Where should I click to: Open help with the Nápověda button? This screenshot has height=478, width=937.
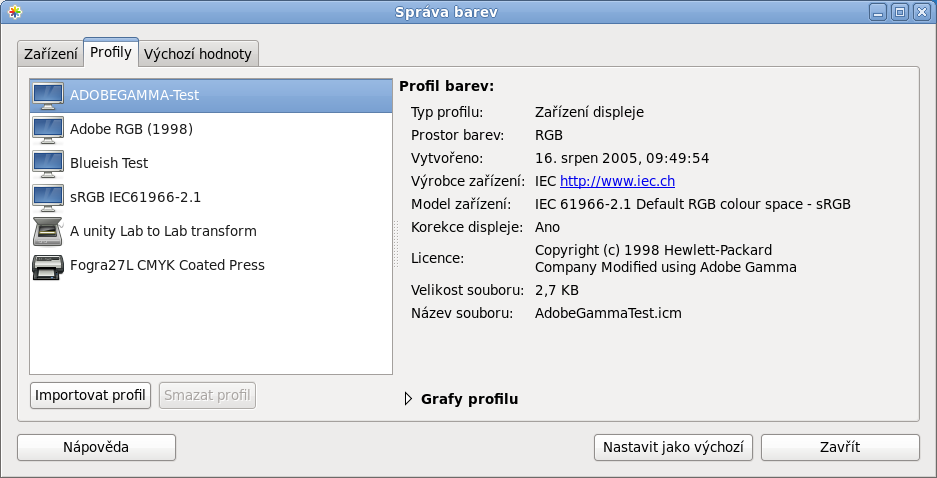coord(96,447)
